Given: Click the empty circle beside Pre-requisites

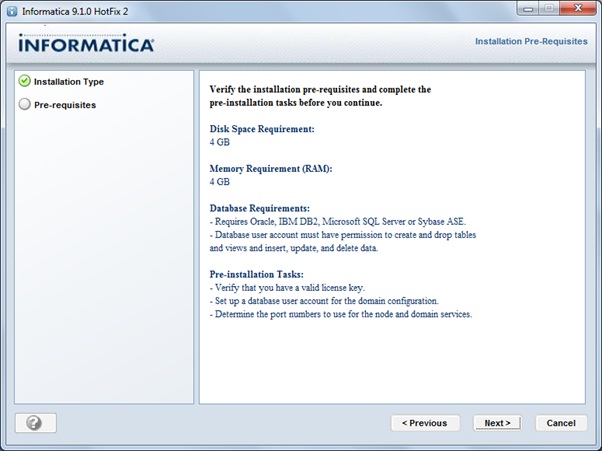Looking at the screenshot, I should (x=24, y=104).
